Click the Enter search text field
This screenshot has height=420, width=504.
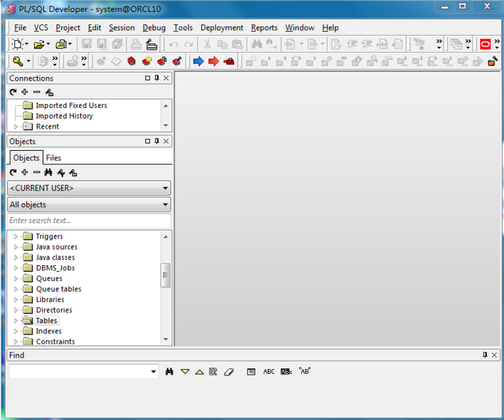tap(89, 221)
